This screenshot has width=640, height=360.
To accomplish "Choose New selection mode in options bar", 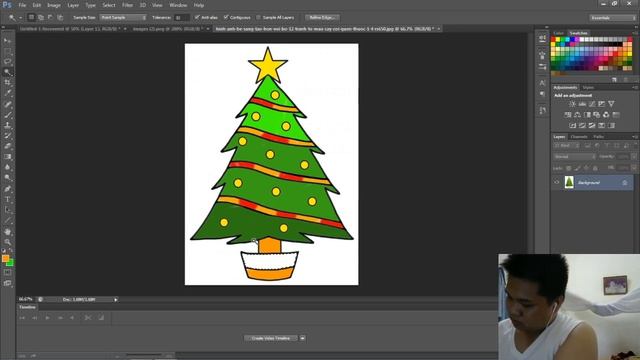I will tap(31, 18).
